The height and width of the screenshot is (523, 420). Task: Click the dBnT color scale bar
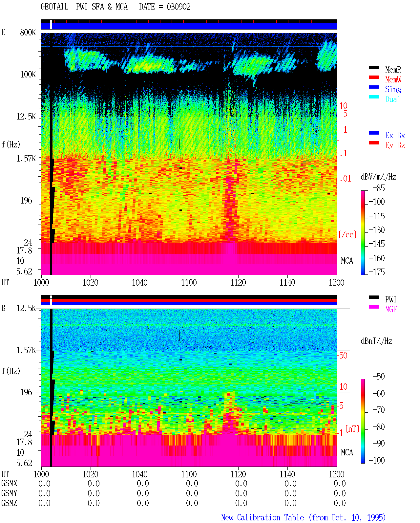click(x=363, y=421)
